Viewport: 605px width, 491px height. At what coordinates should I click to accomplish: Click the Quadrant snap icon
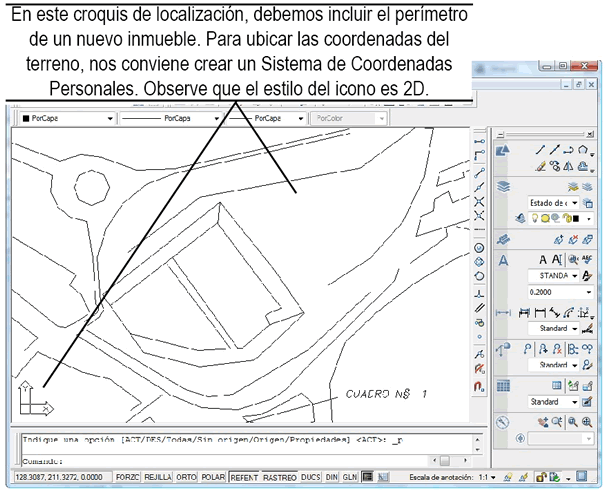point(479,262)
